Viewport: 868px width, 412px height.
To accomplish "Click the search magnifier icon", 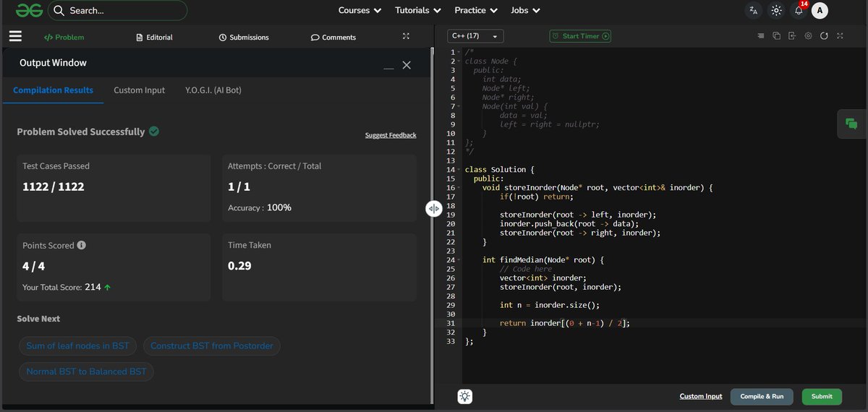I will coord(59,11).
